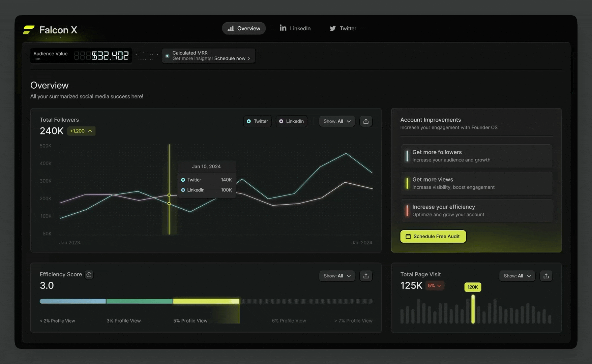Click Jan 10, 2024 tooltip date
Screen dimensions: 592x364
pos(206,166)
